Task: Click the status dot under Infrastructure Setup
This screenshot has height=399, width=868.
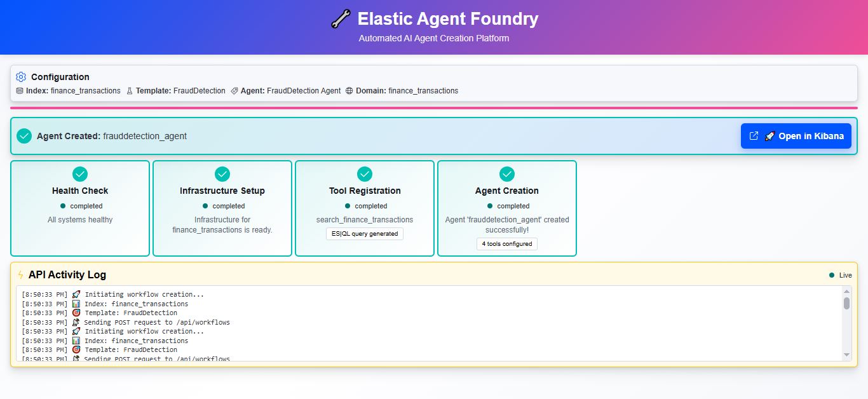Action: pyautogui.click(x=205, y=206)
